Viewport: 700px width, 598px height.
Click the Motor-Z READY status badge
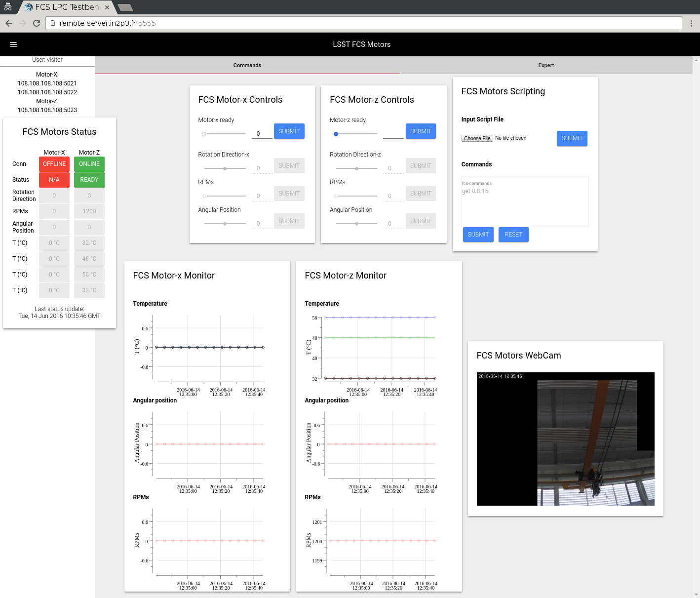pyautogui.click(x=89, y=180)
